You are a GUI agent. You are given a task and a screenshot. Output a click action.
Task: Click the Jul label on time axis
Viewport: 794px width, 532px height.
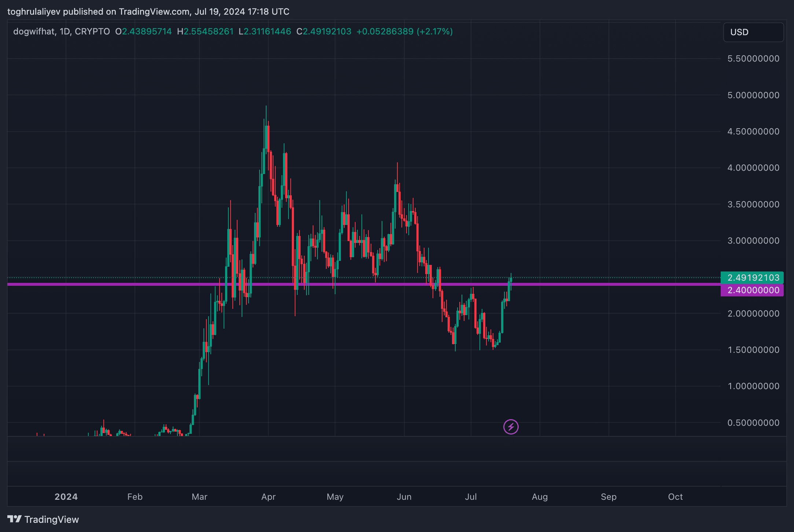point(471,497)
